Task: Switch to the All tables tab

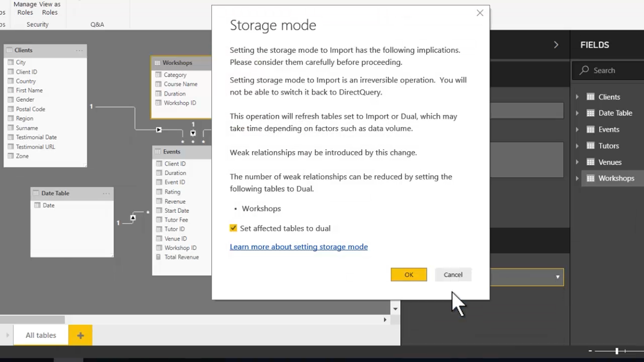Action: tap(41, 335)
